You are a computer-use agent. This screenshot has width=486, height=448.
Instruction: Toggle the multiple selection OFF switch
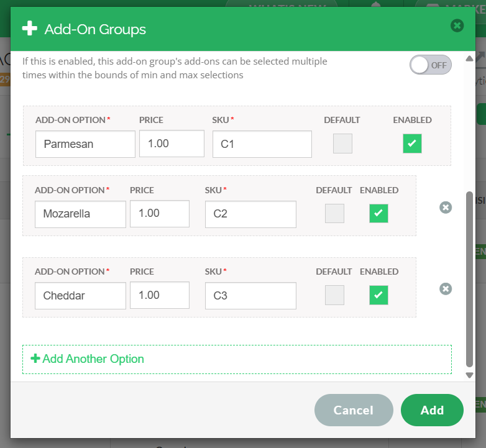tap(430, 65)
